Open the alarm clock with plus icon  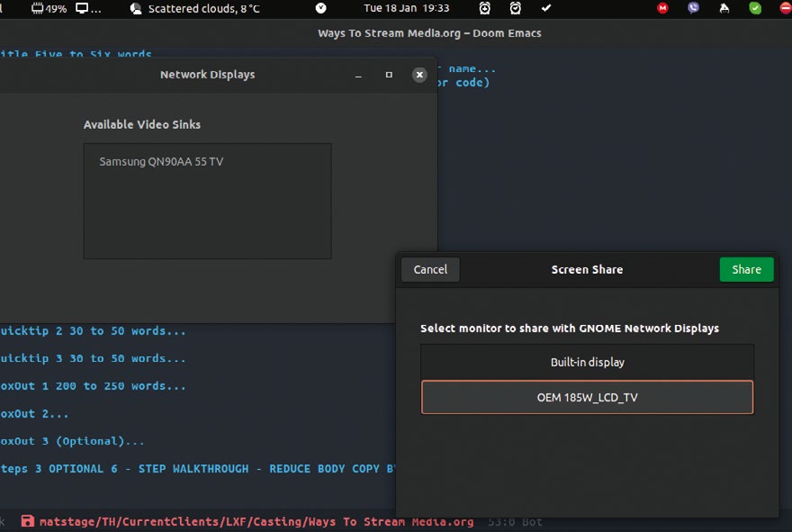click(485, 8)
